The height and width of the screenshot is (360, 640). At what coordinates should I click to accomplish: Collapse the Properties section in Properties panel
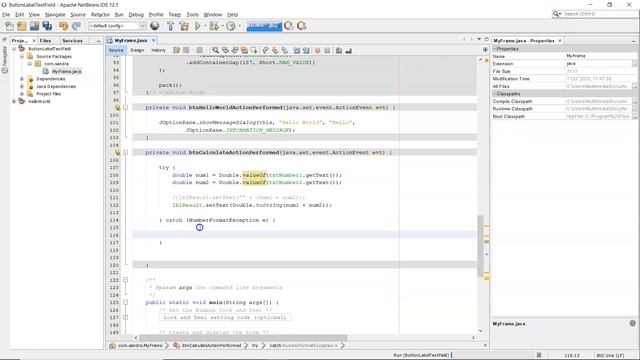[x=494, y=49]
